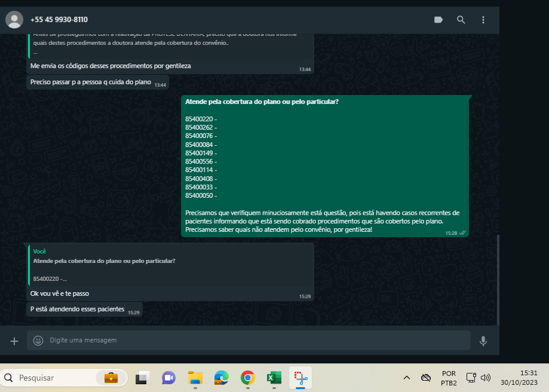This screenshot has width=549, height=392.
Task: Switch to Snipping Tool in taskbar
Action: pyautogui.click(x=300, y=378)
